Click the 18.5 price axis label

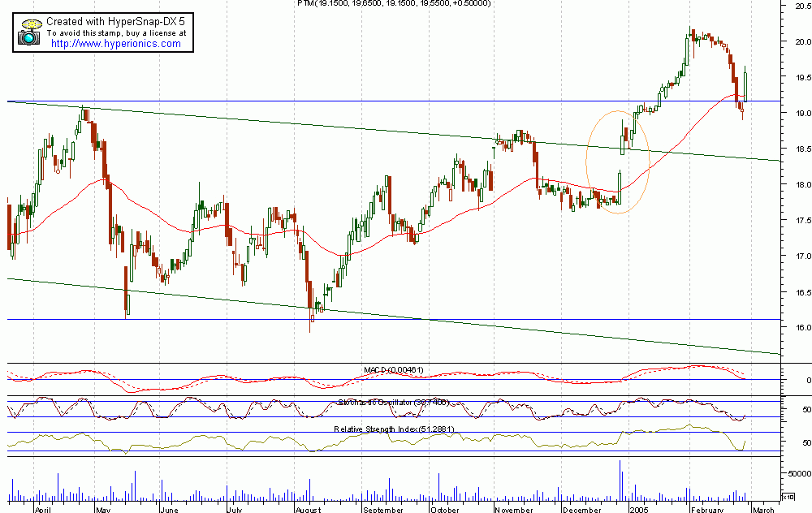[803, 149]
